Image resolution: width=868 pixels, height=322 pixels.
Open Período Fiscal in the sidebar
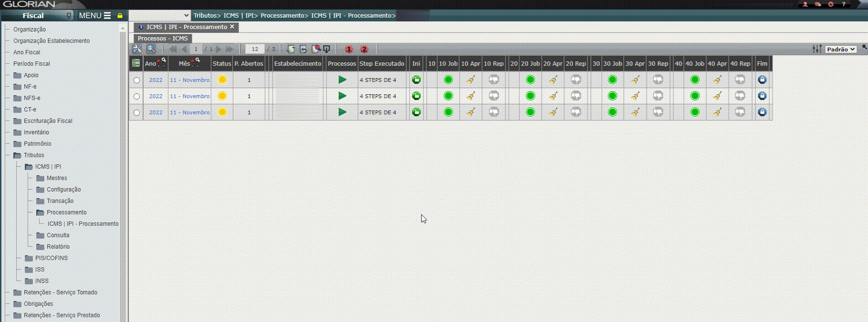pyautogui.click(x=31, y=64)
